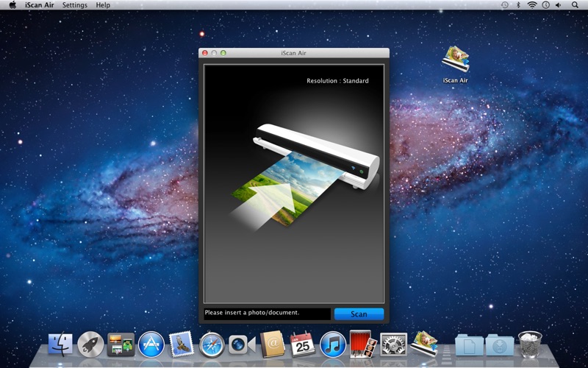
Task: Click the iScan Air icon in the dock
Action: coord(424,344)
